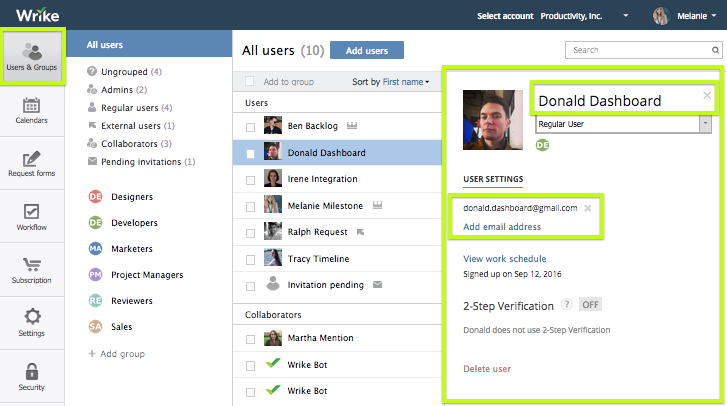The width and height of the screenshot is (727, 406).
Task: Select the first Wrike Bot row
Action: [x=337, y=365]
